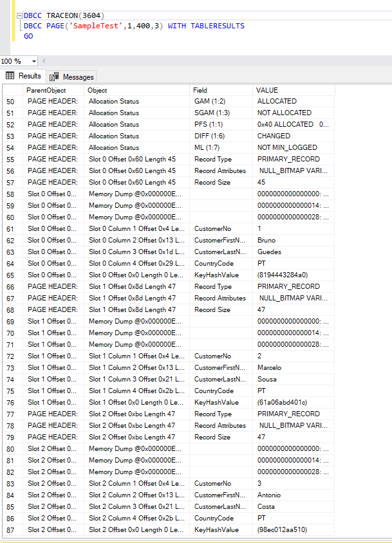Click the Field column header
This screenshot has height=543, width=392.
(x=221, y=90)
